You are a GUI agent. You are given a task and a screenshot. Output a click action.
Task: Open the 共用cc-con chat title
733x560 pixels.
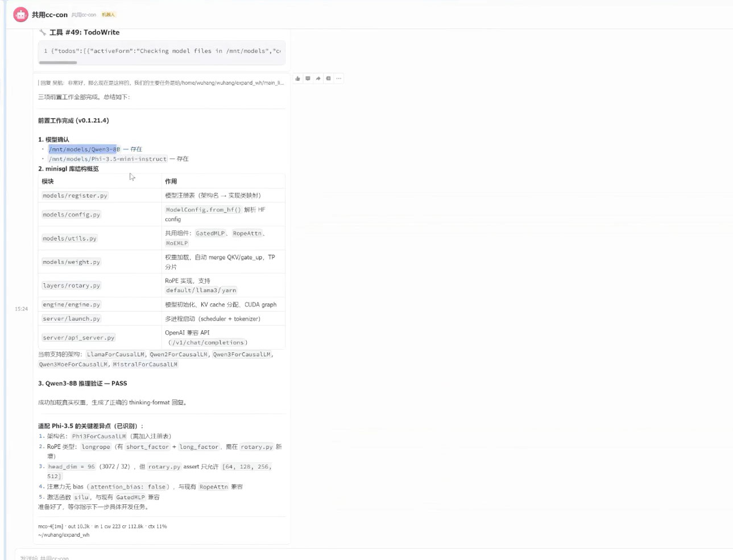[49, 15]
